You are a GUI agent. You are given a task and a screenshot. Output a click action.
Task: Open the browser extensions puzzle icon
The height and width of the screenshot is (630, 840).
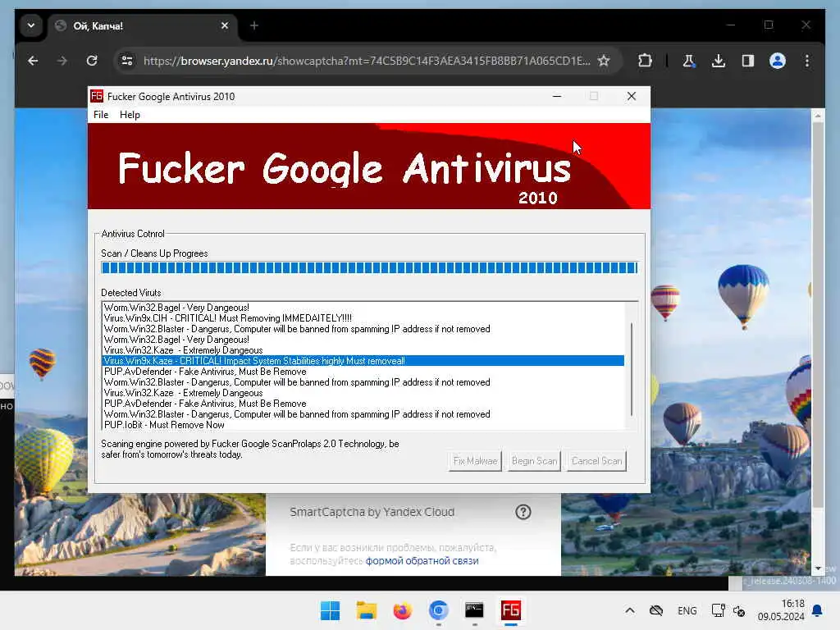(645, 61)
